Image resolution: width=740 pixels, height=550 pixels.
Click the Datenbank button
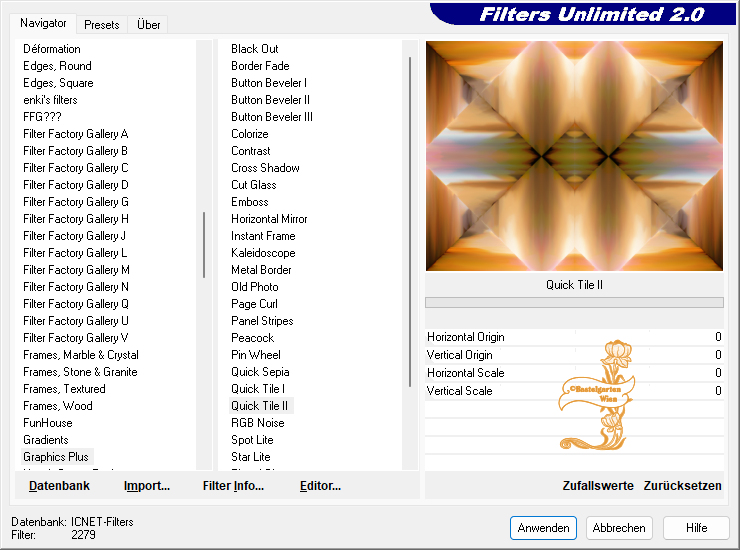point(59,486)
